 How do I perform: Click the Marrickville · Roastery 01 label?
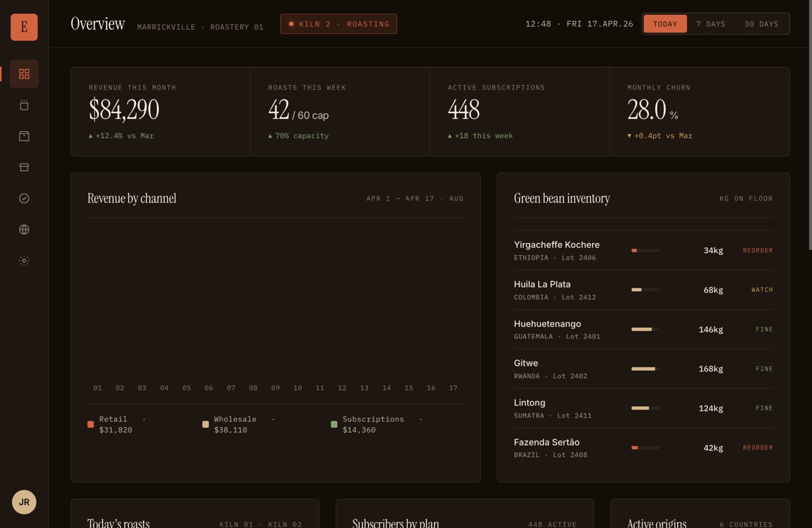pos(200,27)
